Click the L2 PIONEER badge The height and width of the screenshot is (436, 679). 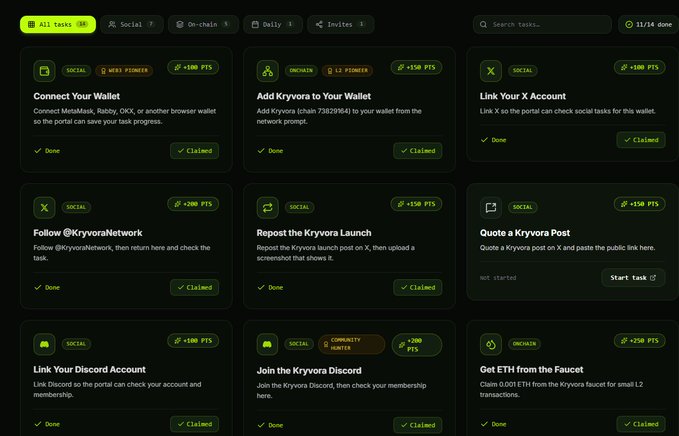[x=347, y=71]
